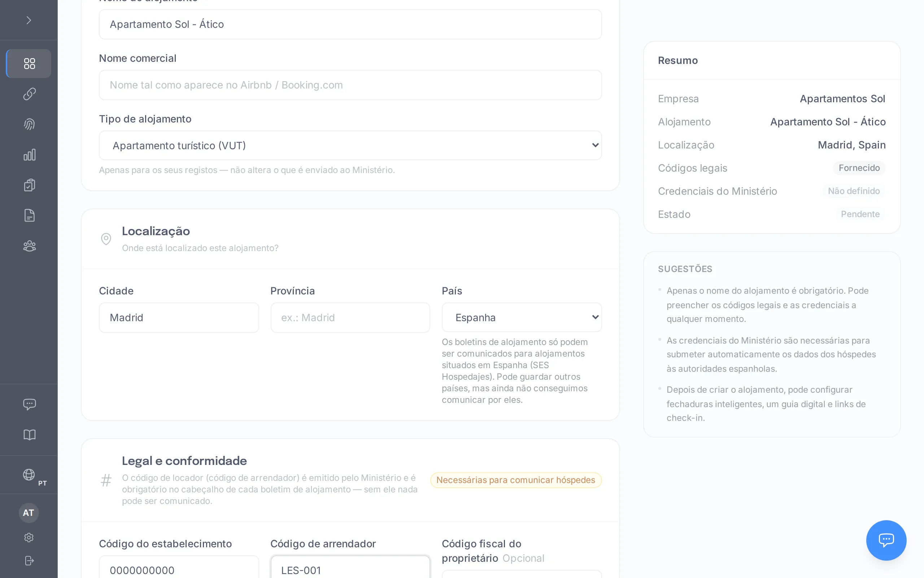Edit the accommodation name field Apartamento Sol - Ático
Viewport: 924px width, 578px height.
coord(350,25)
